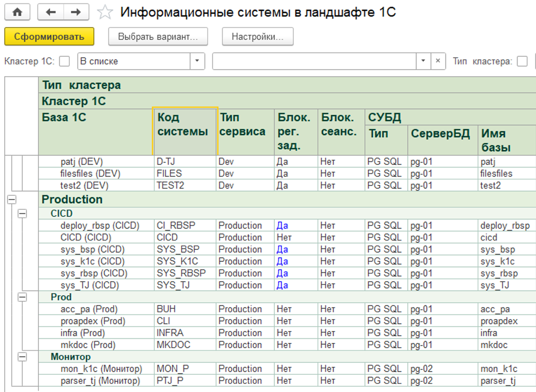Open the Настройки settings button
536x392 pixels.
tap(257, 37)
